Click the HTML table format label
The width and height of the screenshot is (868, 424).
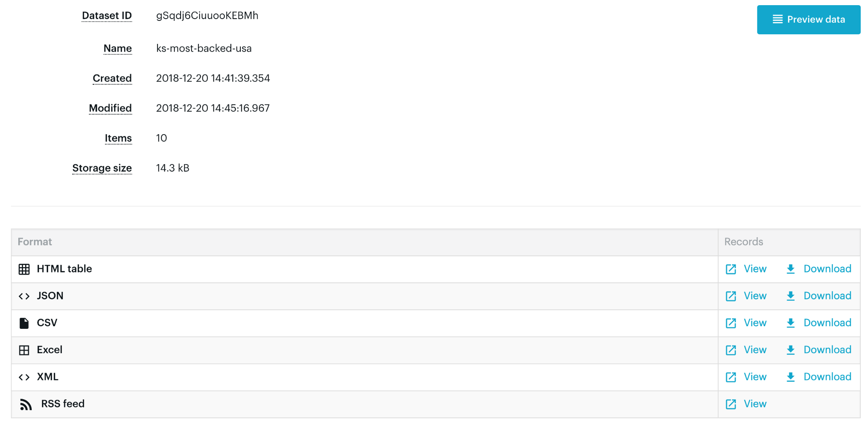[x=64, y=269]
